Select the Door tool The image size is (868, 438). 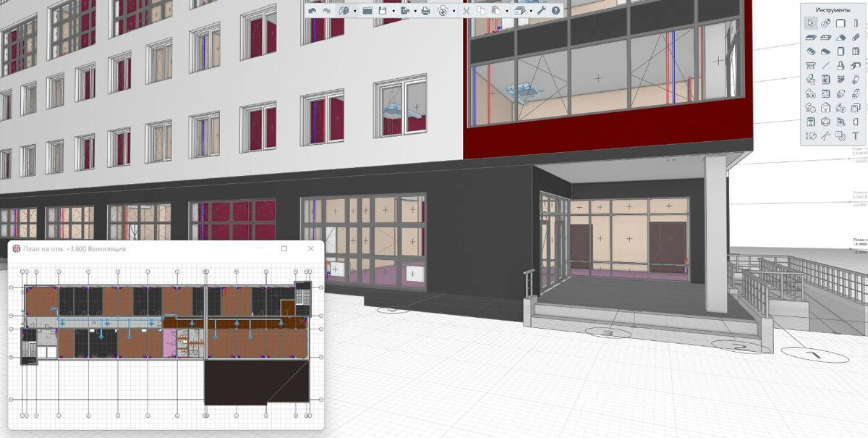pos(841,51)
